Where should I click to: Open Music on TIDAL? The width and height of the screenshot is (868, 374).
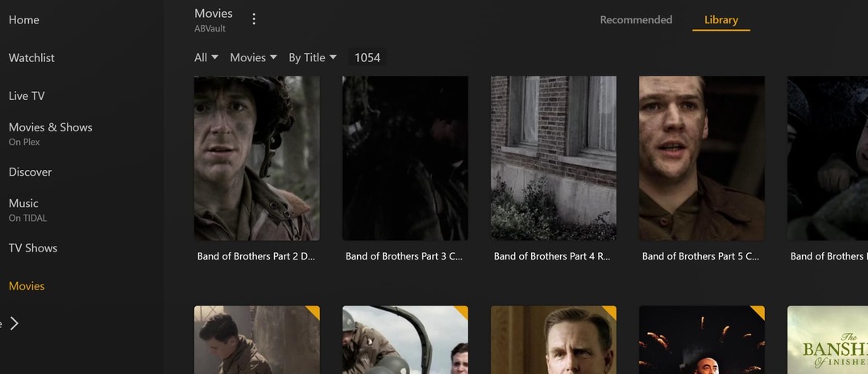click(27, 210)
